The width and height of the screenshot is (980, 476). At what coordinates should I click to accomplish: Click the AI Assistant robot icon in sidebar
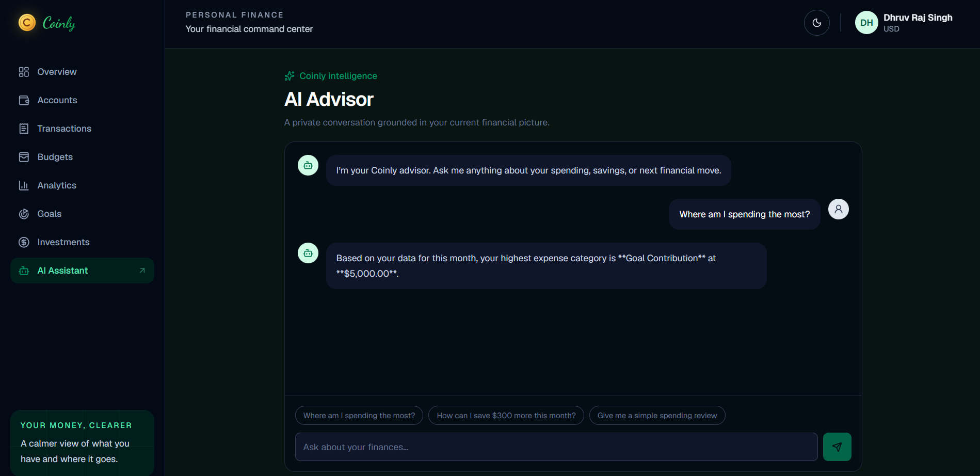[x=24, y=271]
